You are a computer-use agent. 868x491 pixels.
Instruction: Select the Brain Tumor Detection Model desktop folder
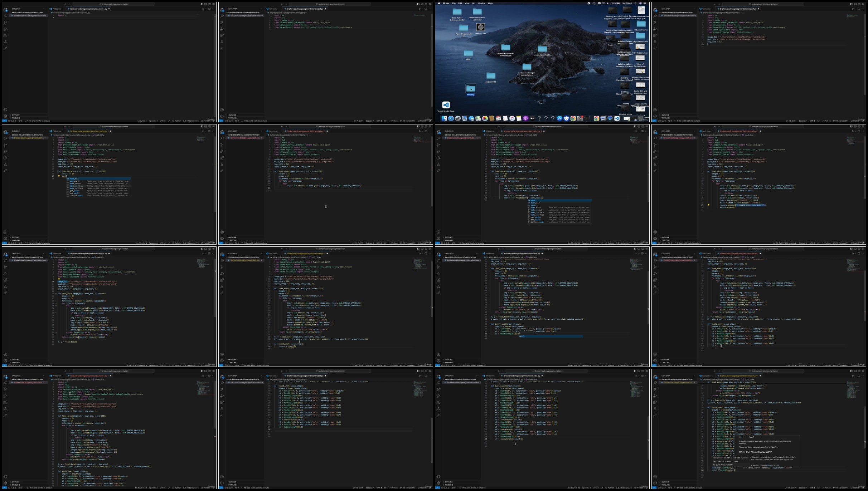tap(457, 12)
